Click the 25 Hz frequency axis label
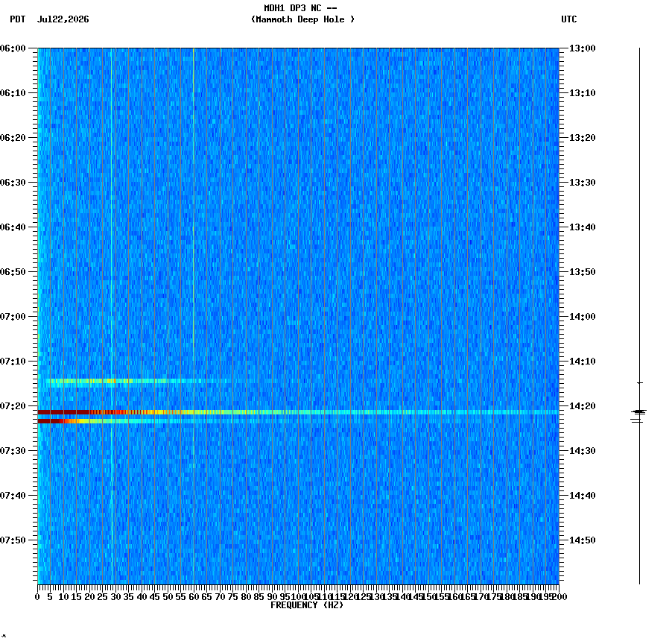The width and height of the screenshot is (672, 644). pos(102,597)
